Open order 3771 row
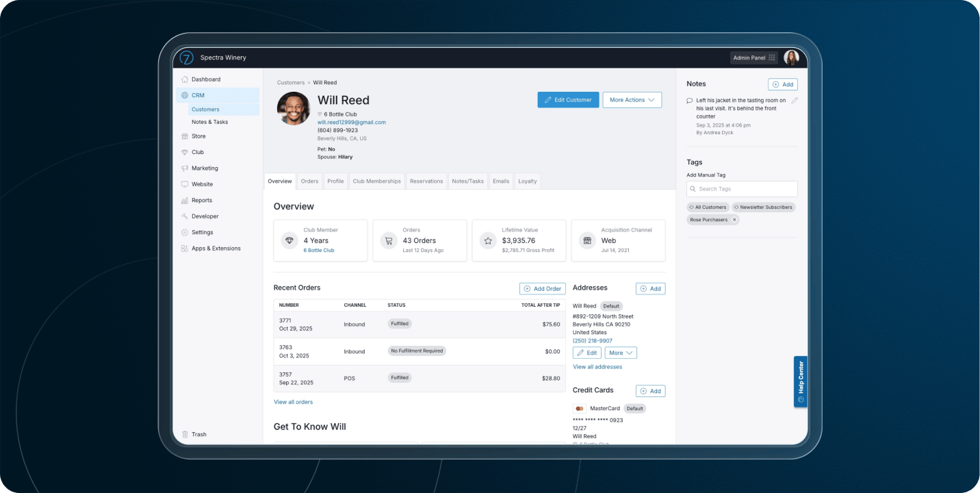This screenshot has width=980, height=493. [x=420, y=325]
